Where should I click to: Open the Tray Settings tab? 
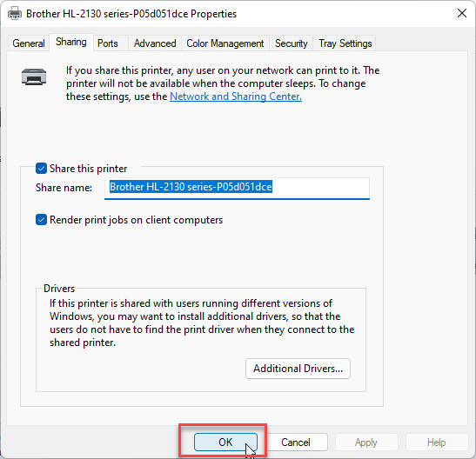click(345, 43)
